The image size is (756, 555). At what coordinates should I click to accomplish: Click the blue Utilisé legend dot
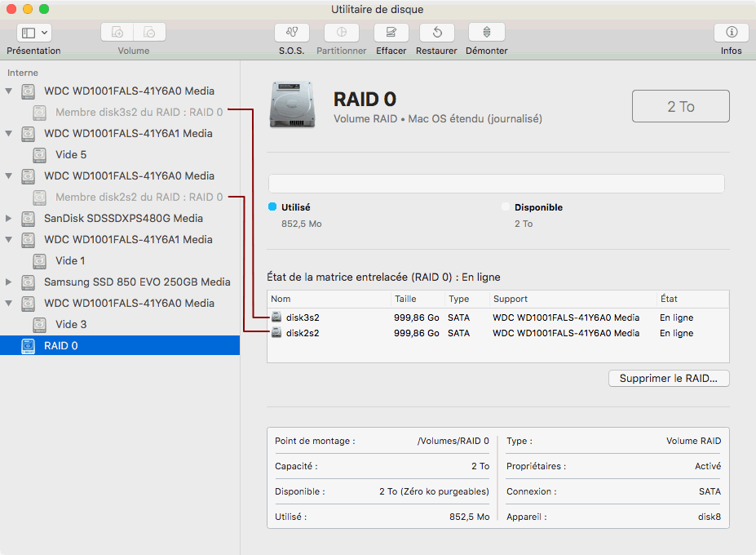click(x=272, y=206)
